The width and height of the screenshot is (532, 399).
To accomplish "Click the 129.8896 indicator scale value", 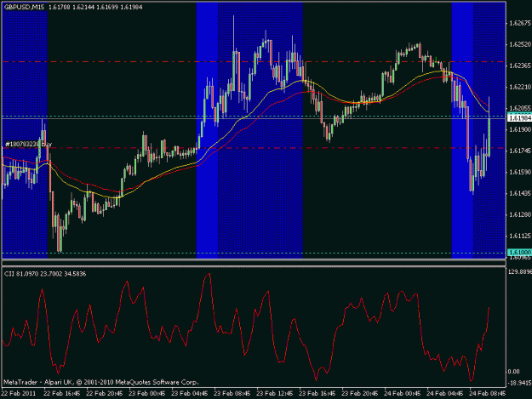I will pos(520,272).
